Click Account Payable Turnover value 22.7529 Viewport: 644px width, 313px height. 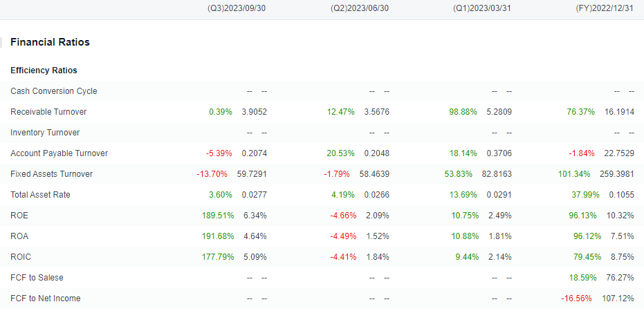(619, 153)
